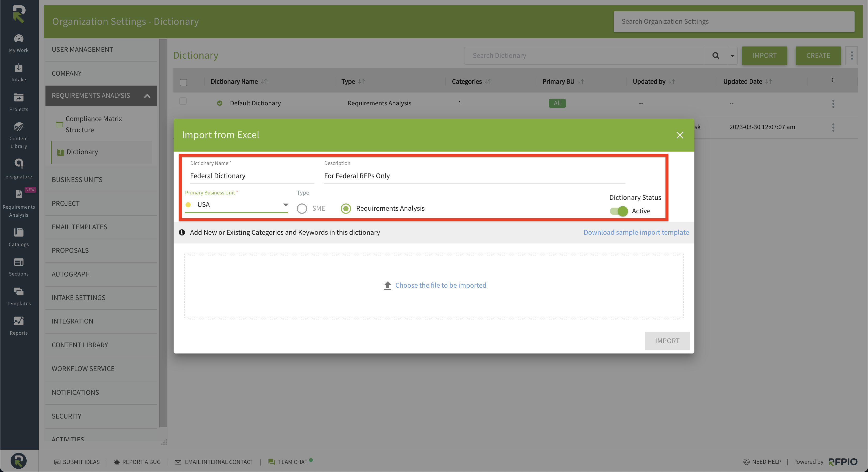This screenshot has width=868, height=472.
Task: Open search filter dropdown arrow next to magnifier
Action: point(732,56)
